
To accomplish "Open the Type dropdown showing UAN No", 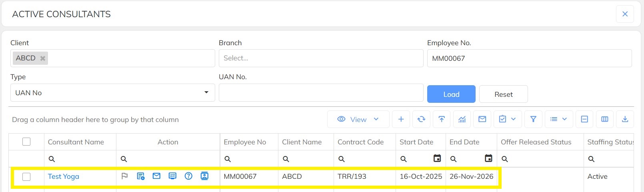I will tap(112, 93).
